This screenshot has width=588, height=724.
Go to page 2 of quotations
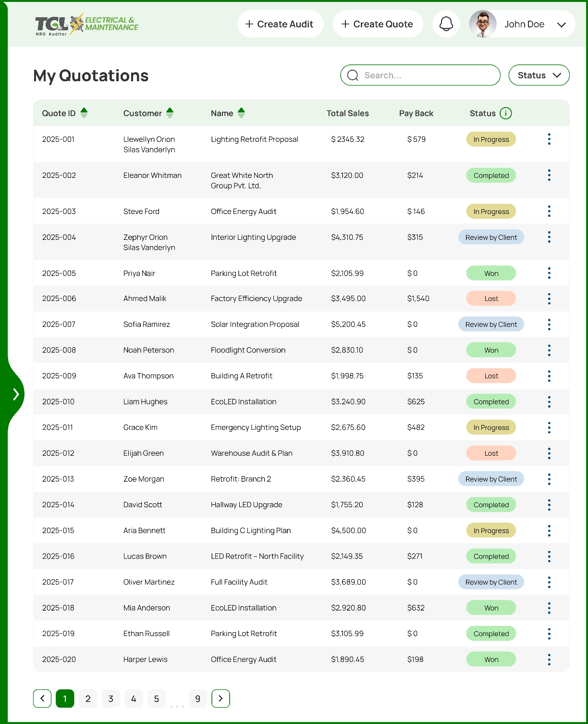(x=88, y=699)
